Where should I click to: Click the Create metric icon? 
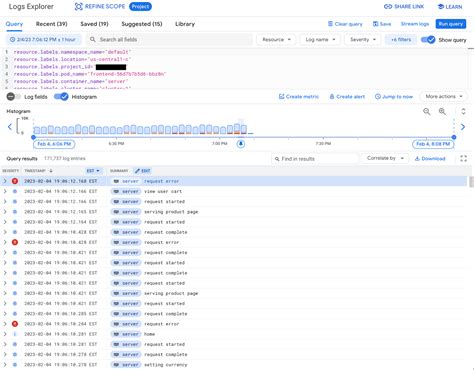pyautogui.click(x=281, y=97)
